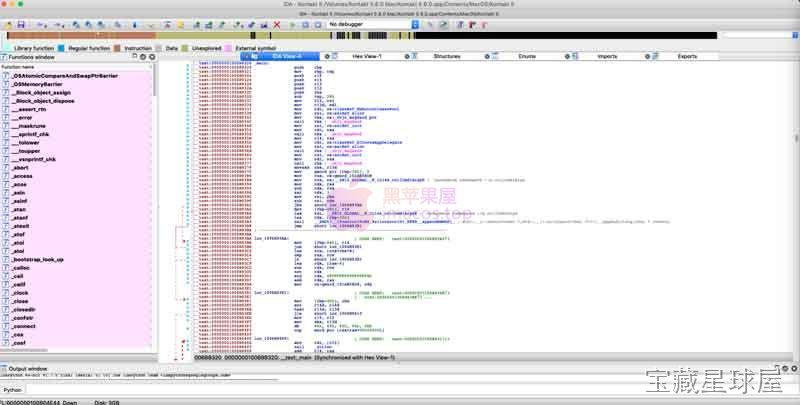Select function _bootstrap_look_up
The width and height of the screenshot is (800, 405).
tap(37, 260)
